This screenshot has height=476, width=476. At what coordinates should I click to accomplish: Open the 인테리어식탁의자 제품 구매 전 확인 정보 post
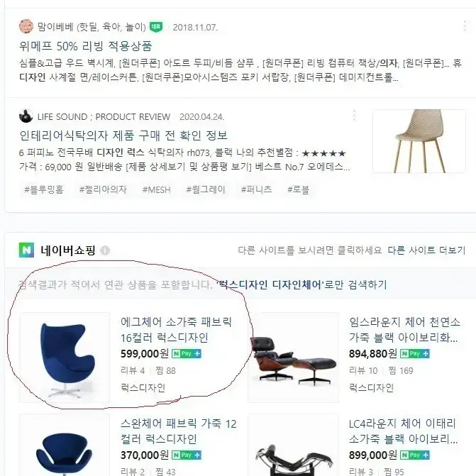123,135
